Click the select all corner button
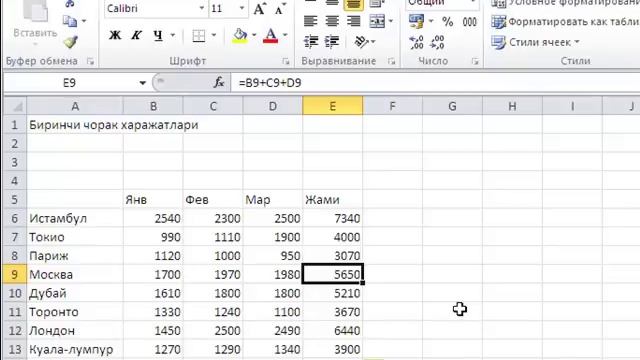640x360 pixels. (15, 106)
